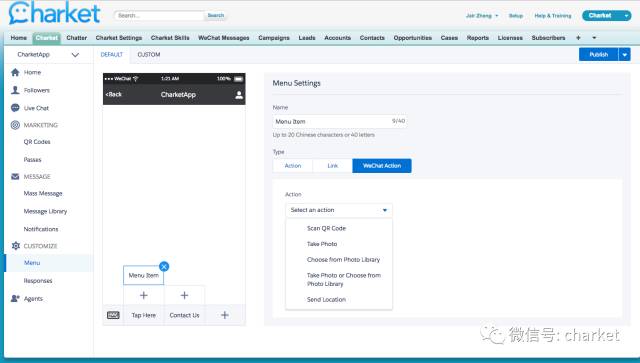Screen dimensions: 640x363
Task: Click the Home house icon in sidebar
Action: [15, 72]
